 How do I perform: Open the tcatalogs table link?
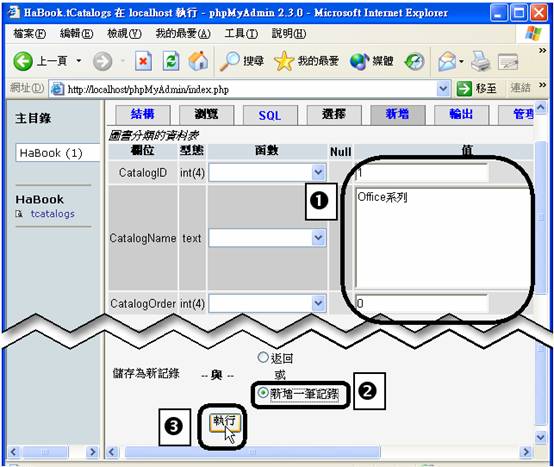53,214
